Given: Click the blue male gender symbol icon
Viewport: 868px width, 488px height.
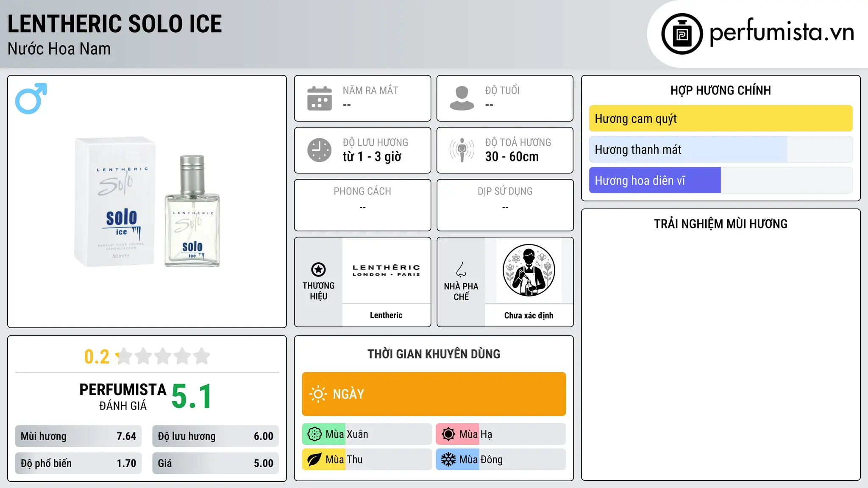Looking at the screenshot, I should (x=31, y=98).
